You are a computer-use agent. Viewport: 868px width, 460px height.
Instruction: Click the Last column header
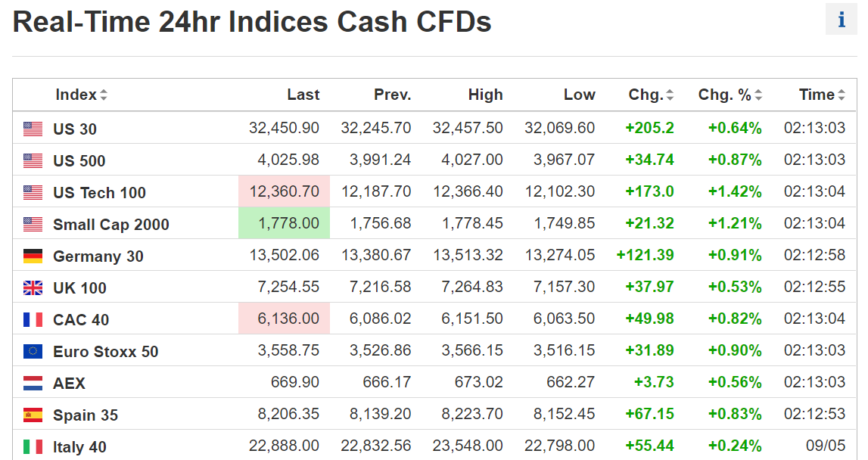coord(303,95)
